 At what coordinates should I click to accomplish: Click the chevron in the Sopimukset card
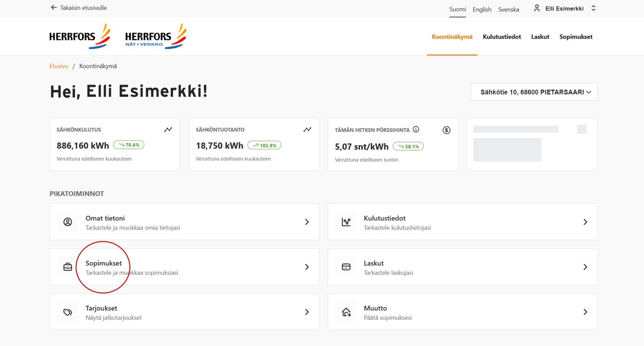307,267
